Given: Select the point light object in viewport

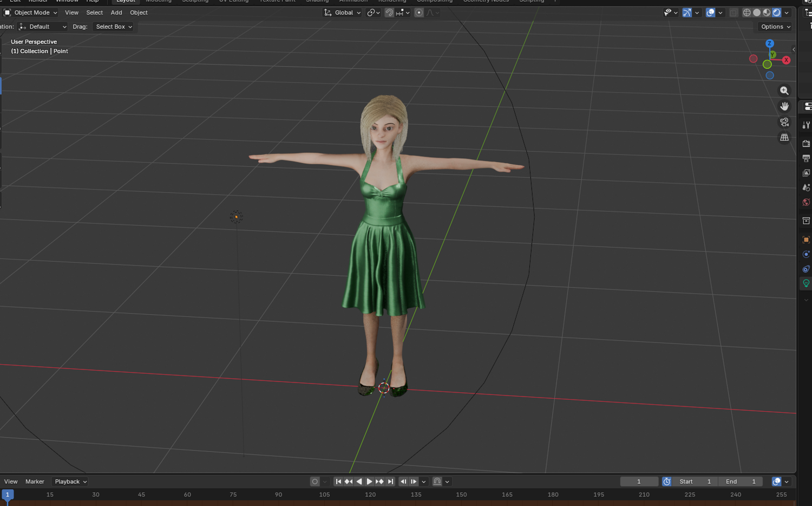Looking at the screenshot, I should pyautogui.click(x=236, y=217).
